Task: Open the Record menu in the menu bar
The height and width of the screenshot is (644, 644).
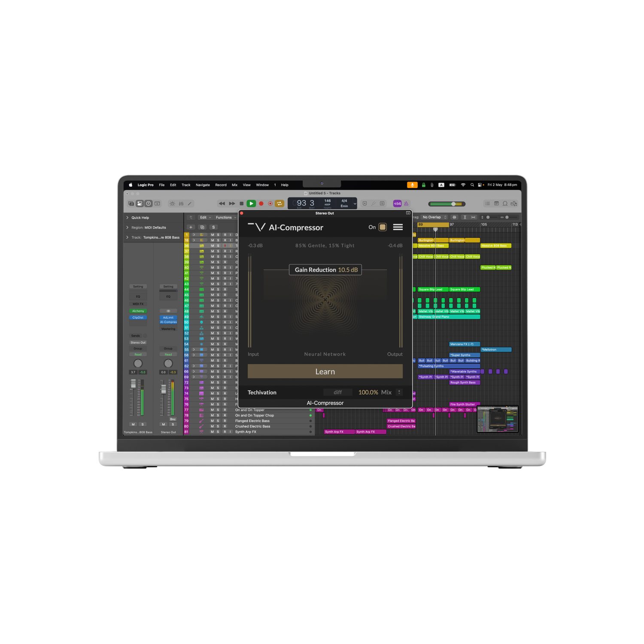Action: 221,185
